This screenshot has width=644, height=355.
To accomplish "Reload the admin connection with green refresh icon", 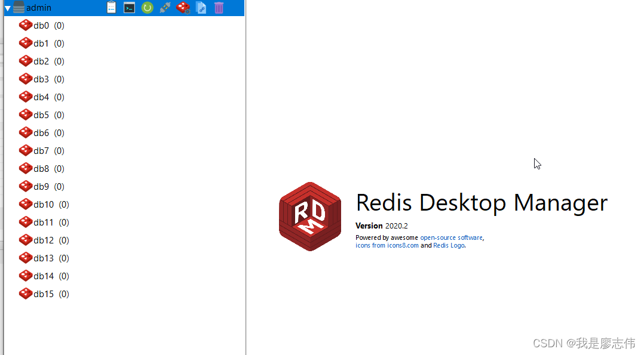I will coord(147,7).
